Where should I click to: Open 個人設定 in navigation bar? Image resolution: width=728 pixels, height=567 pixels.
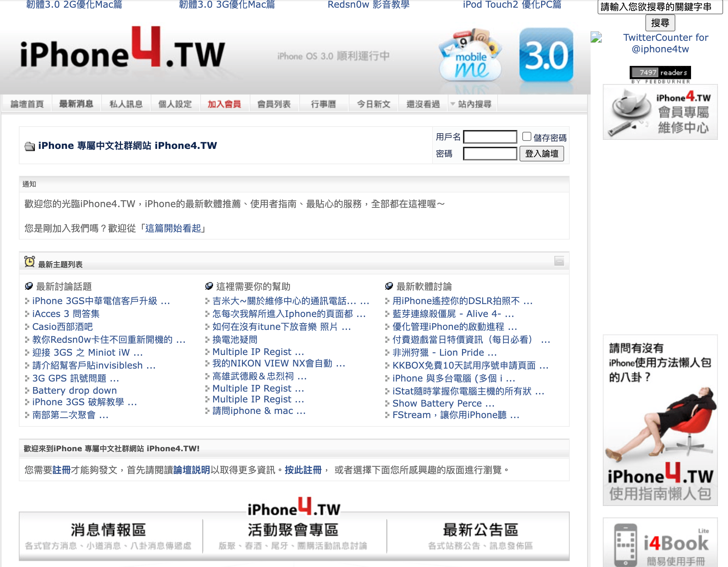[x=175, y=104]
